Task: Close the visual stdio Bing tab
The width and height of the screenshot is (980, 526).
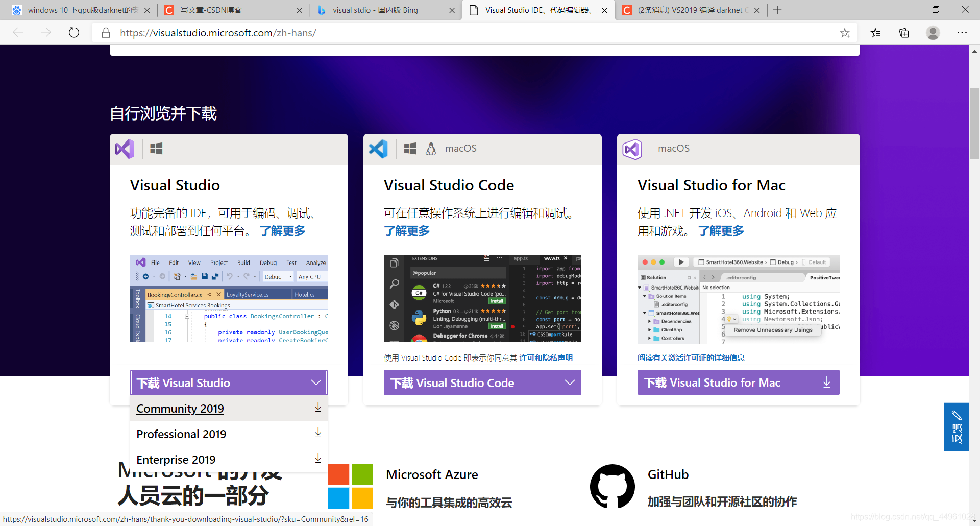Action: pos(452,10)
